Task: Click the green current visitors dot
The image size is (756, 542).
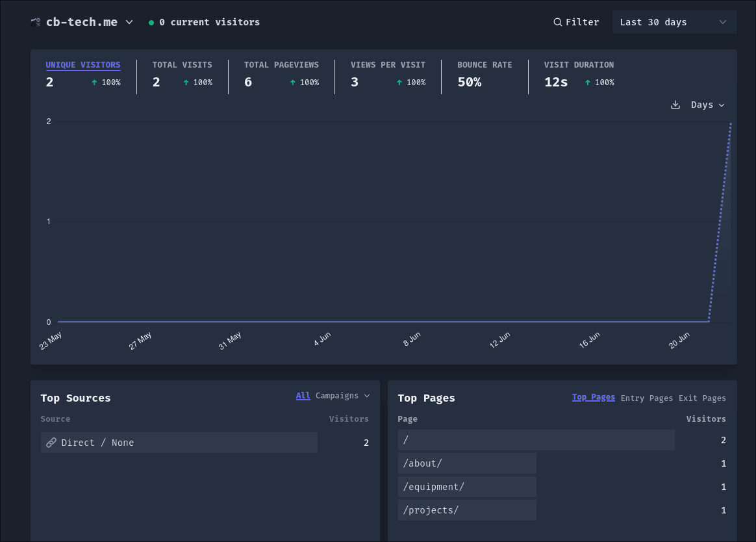Action: [151, 23]
